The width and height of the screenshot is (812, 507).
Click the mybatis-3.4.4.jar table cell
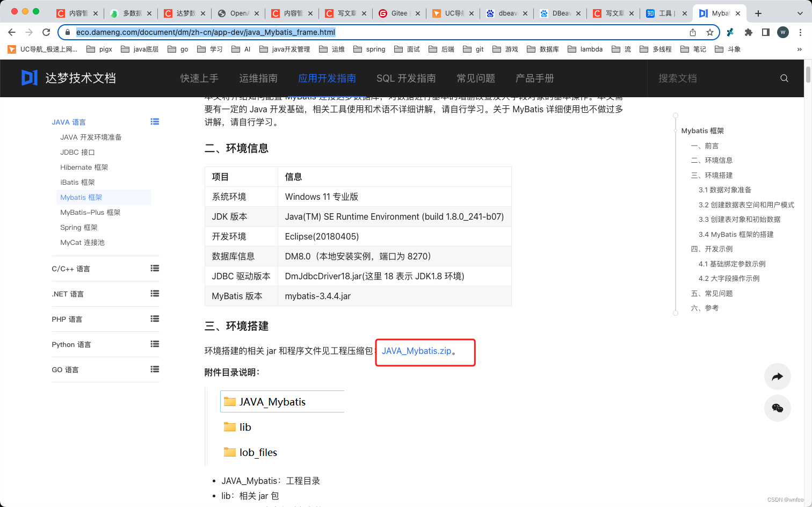(394, 296)
